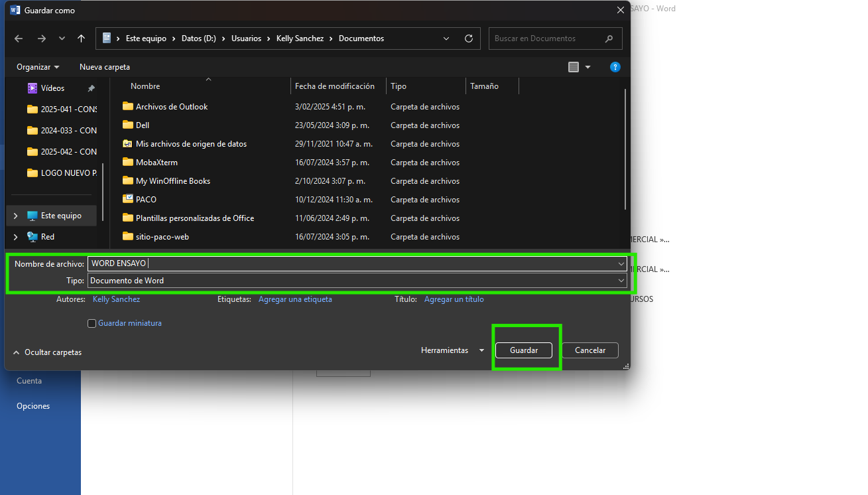The image size is (868, 495).
Task: Change the view layout icon
Action: click(x=574, y=67)
